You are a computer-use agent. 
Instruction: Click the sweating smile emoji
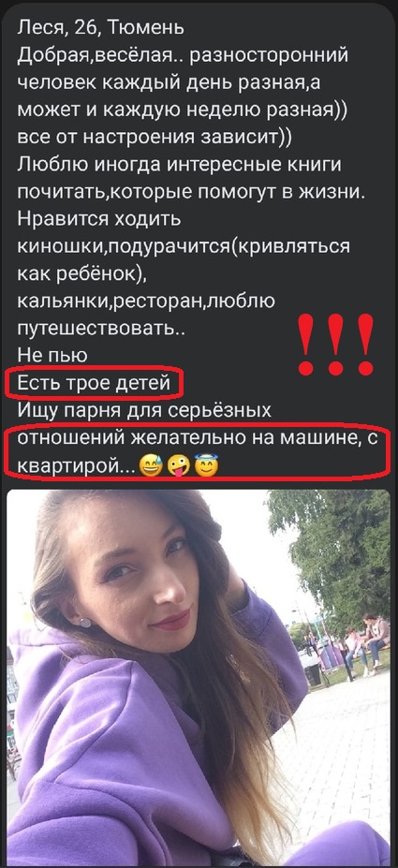(151, 466)
